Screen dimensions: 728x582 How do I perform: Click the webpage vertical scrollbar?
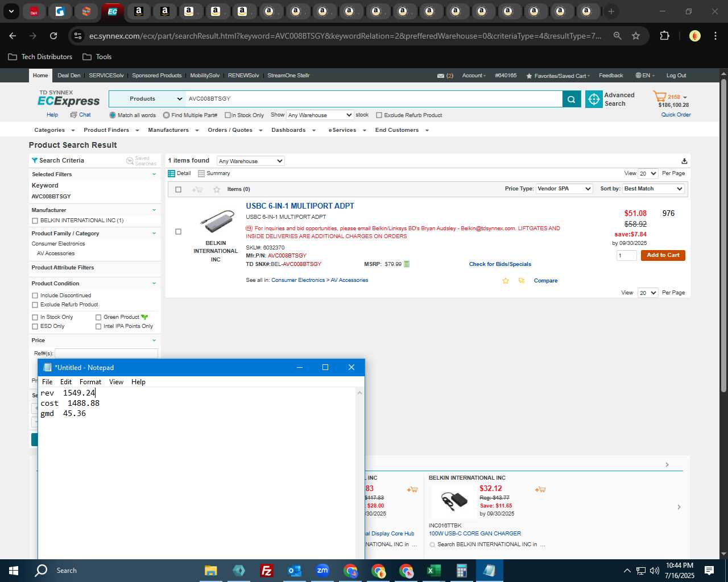(x=723, y=236)
